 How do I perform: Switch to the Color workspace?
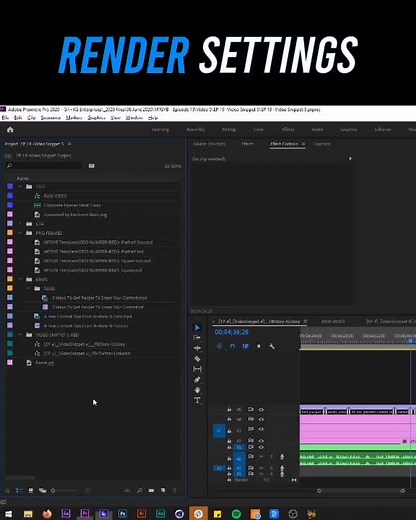click(258, 129)
